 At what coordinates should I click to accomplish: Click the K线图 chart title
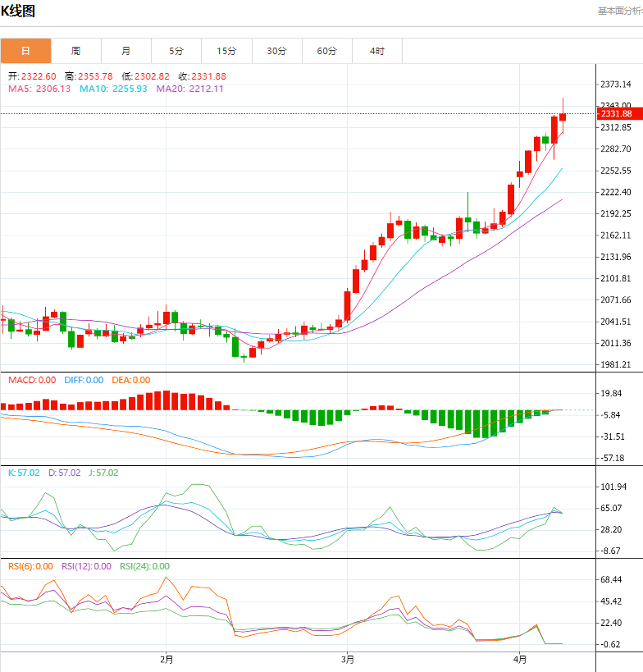tap(18, 11)
